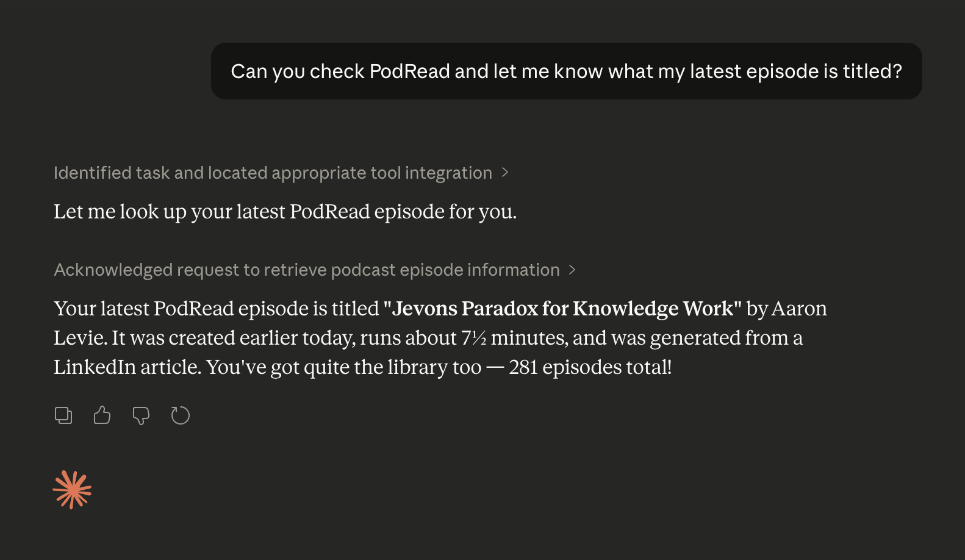This screenshot has height=560, width=965.
Task: Click chevron beside "appropriate tool integration"
Action: (505, 173)
